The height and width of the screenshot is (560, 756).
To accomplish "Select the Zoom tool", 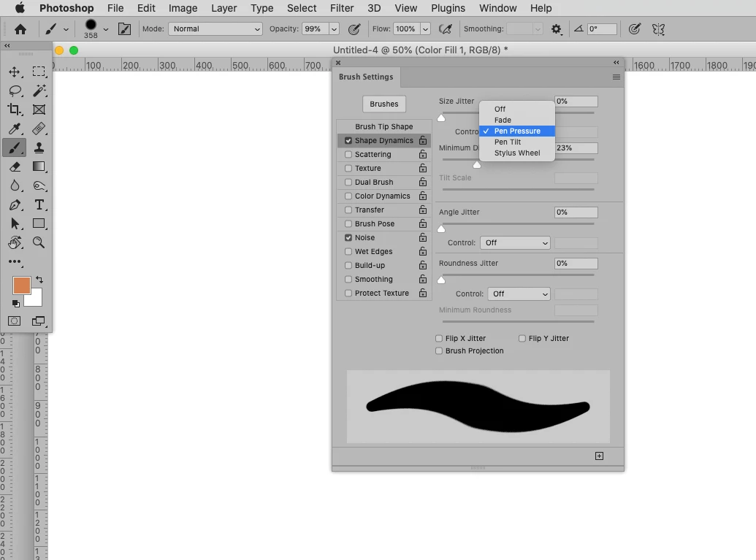I will (x=39, y=242).
